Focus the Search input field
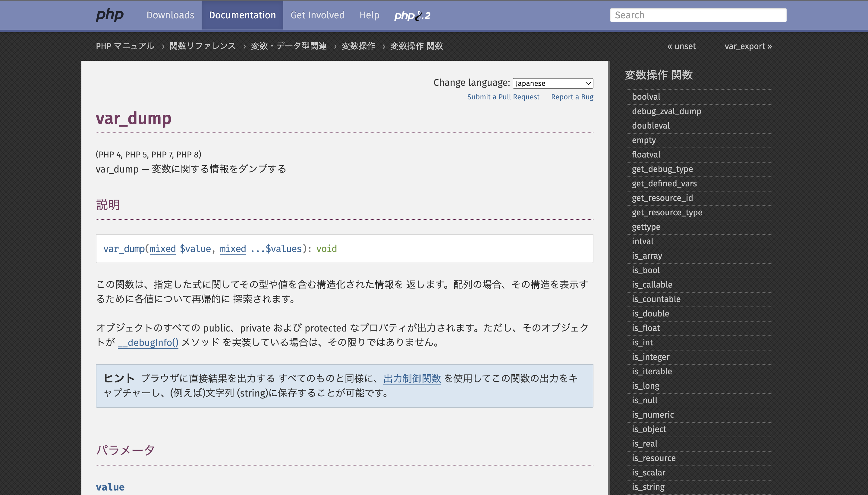The width and height of the screenshot is (868, 495). coord(698,15)
